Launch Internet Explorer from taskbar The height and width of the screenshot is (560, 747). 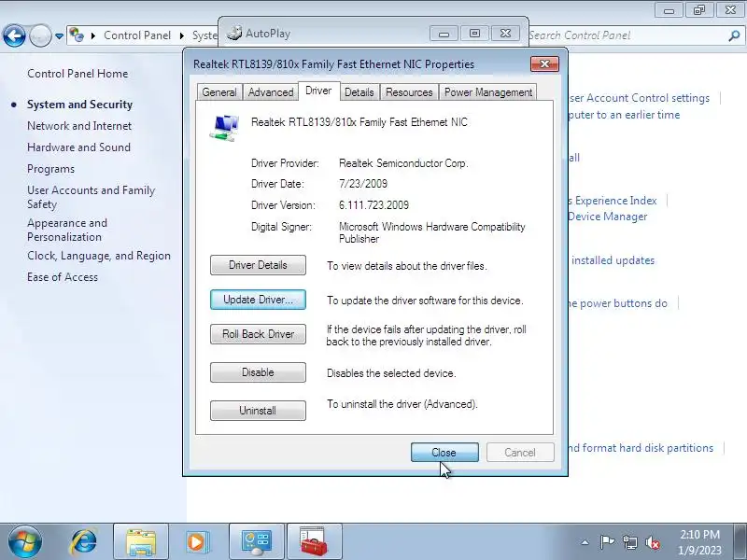(x=84, y=542)
